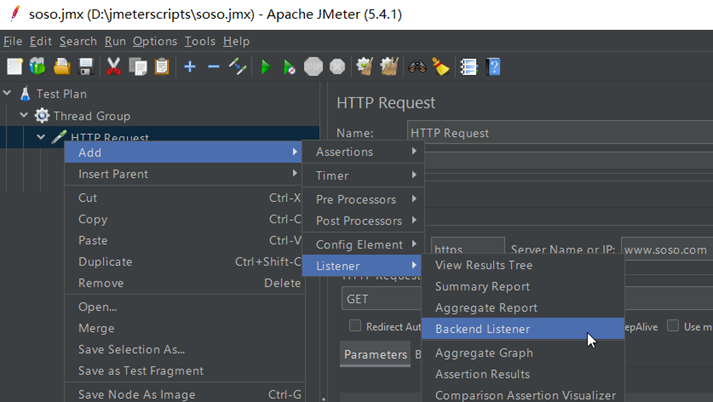Image resolution: width=713 pixels, height=402 pixels.
Task: Expand the Pre Processors submenu
Action: coord(363,199)
